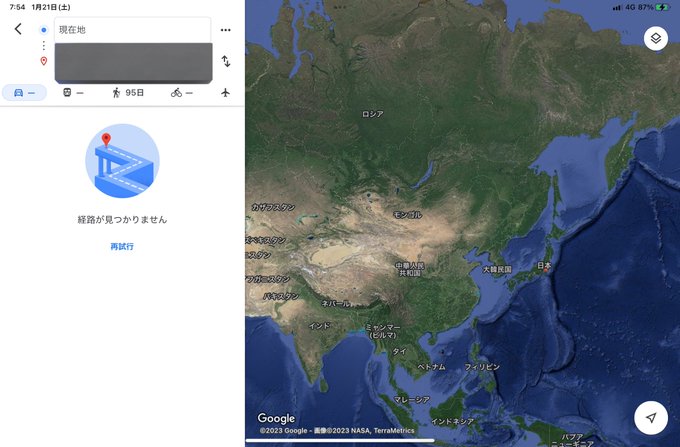Open the three-dot more options menu
Viewport: 680px width, 447px height.
pyautogui.click(x=226, y=30)
